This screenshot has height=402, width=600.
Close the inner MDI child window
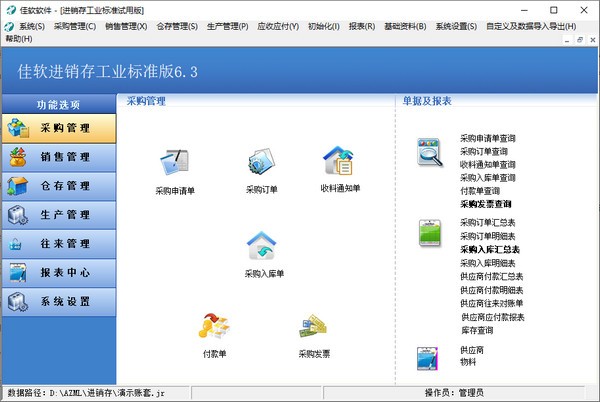tap(592, 40)
